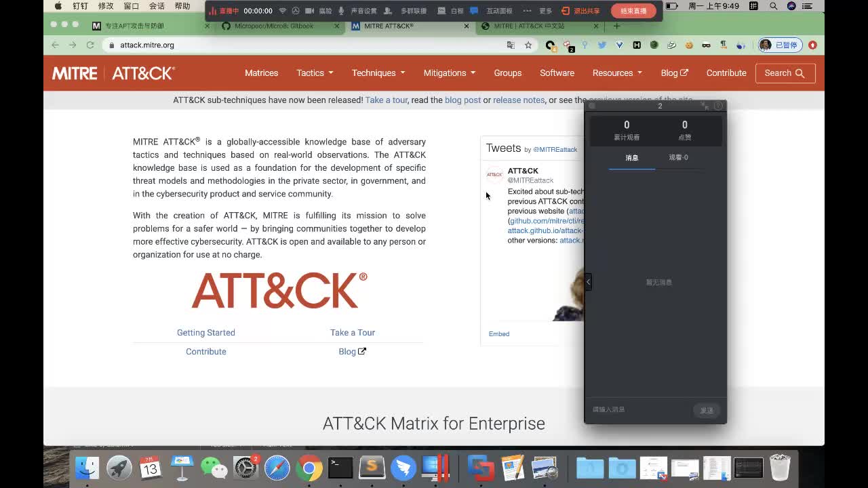Open Blog in the navigation bar
This screenshot has height=488, width=868.
pyautogui.click(x=675, y=73)
